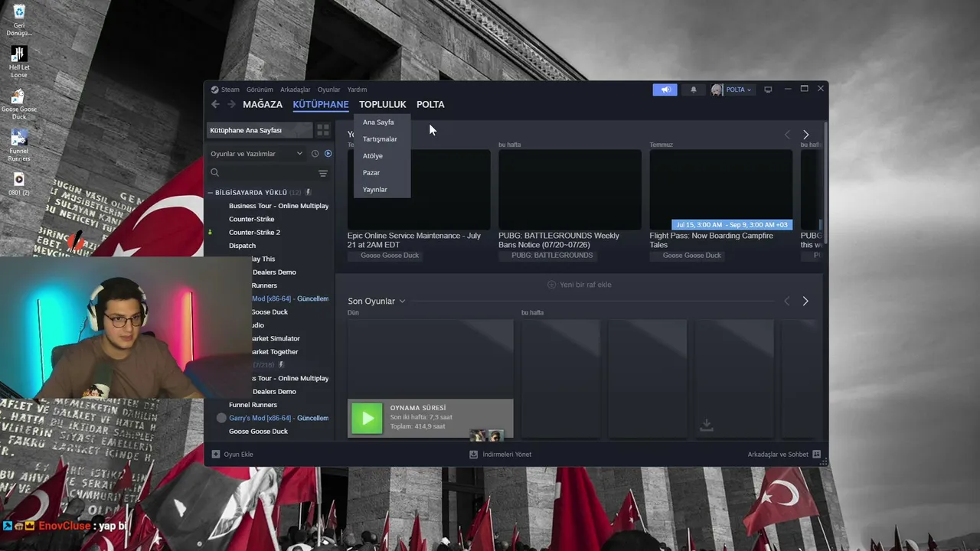
Task: Click the Oyun Ekle plus icon
Action: pos(216,455)
